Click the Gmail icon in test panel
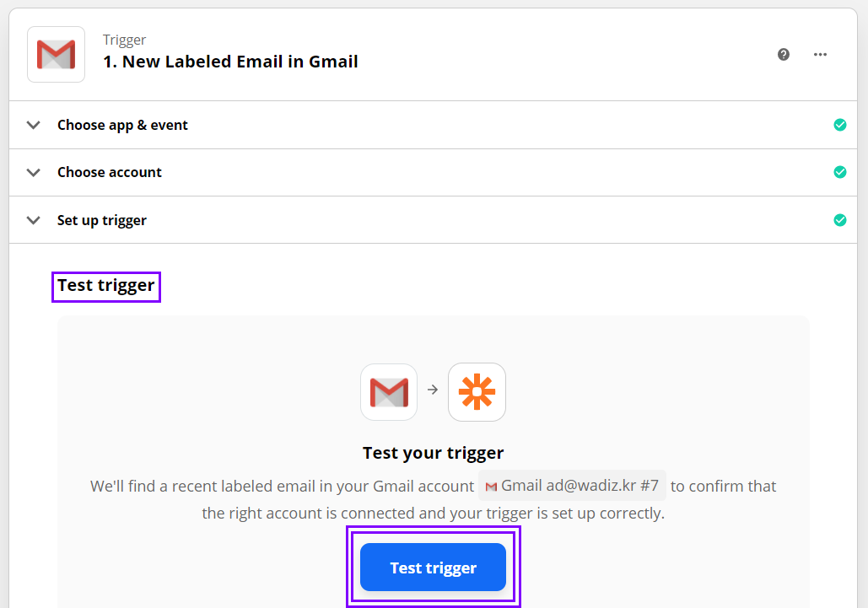The image size is (868, 608). (389, 391)
